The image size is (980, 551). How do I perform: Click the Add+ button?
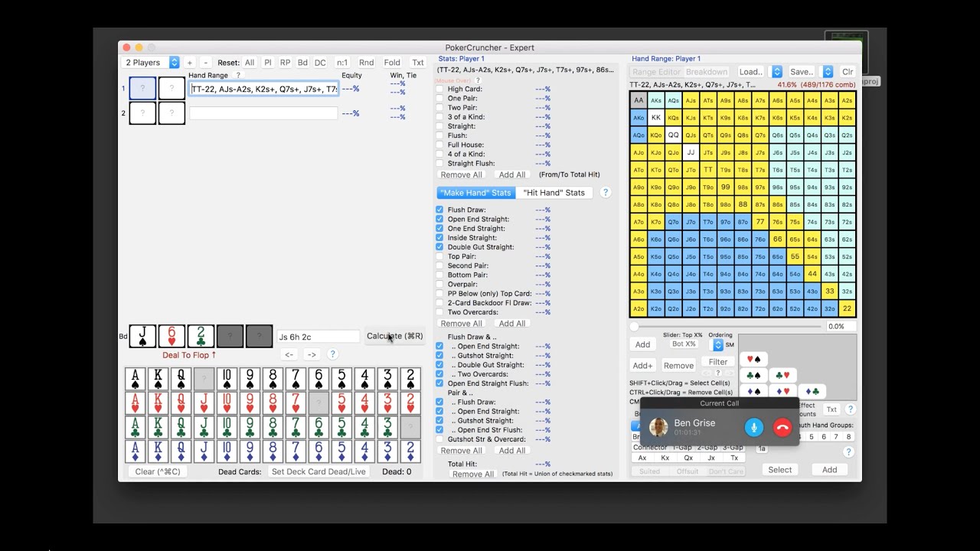pos(642,366)
